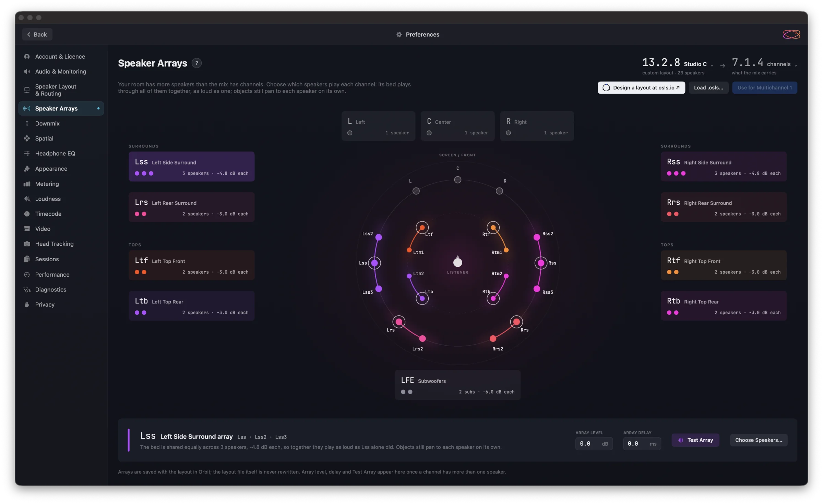The width and height of the screenshot is (823, 504).
Task: Click the Lrs ringed speaker node
Action: 399,322
